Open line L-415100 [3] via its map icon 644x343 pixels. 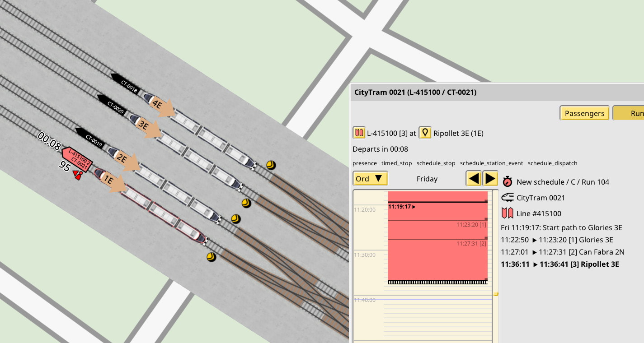click(359, 133)
